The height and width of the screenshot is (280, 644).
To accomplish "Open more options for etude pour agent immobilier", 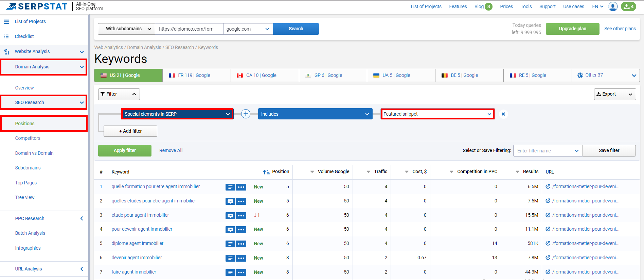I will pyautogui.click(x=241, y=216).
